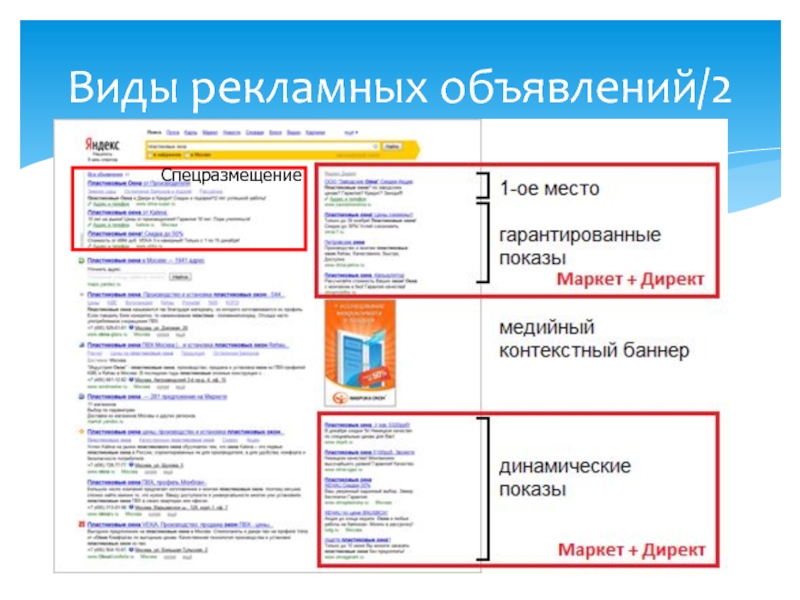The width and height of the screenshot is (800, 600).
Task: Open the 'Пластиковые окна! Скидки до 50%' ad
Action: click(135, 234)
